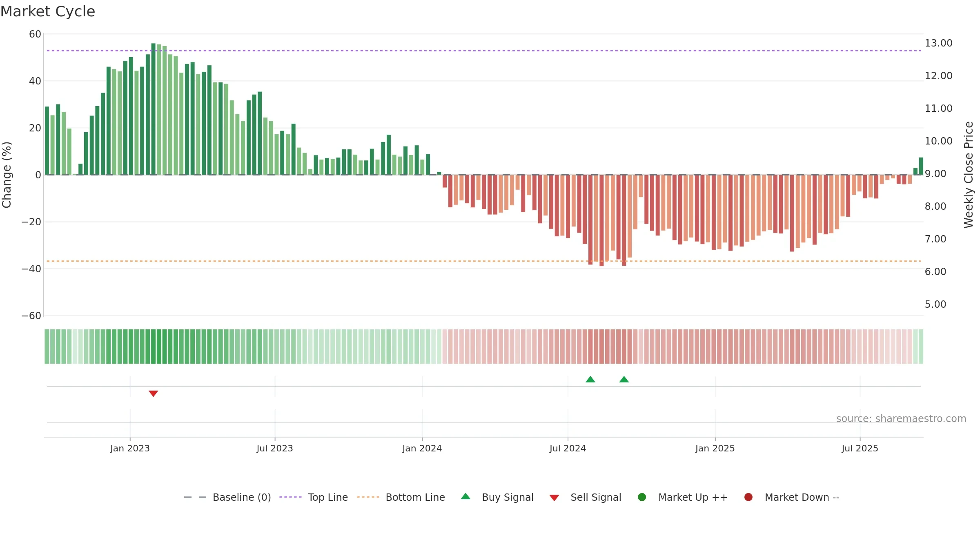Click the Jan 2025 x-axis label
The image size is (980, 551).
715,448
